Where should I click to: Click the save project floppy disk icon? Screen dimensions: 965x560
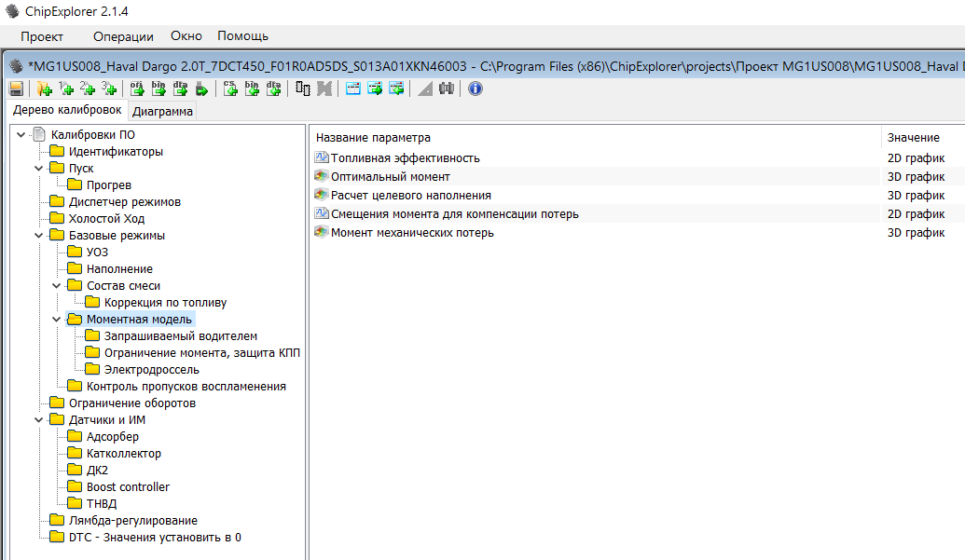point(16,89)
